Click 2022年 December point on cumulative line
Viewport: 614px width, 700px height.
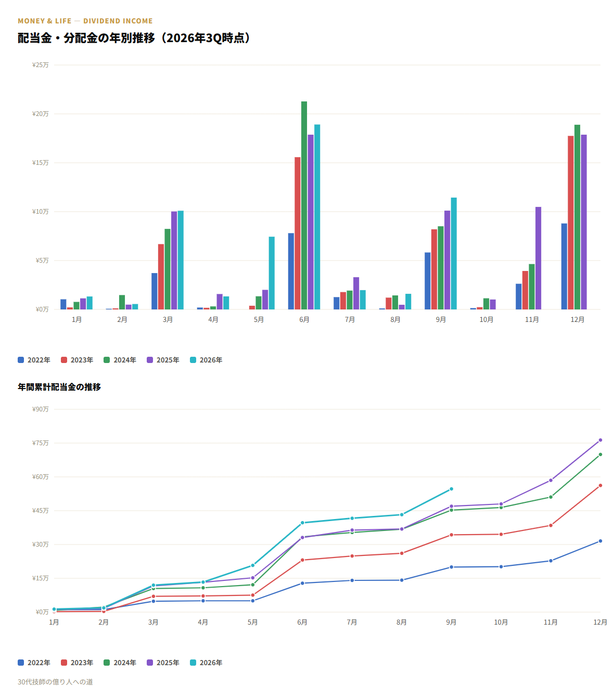[600, 541]
